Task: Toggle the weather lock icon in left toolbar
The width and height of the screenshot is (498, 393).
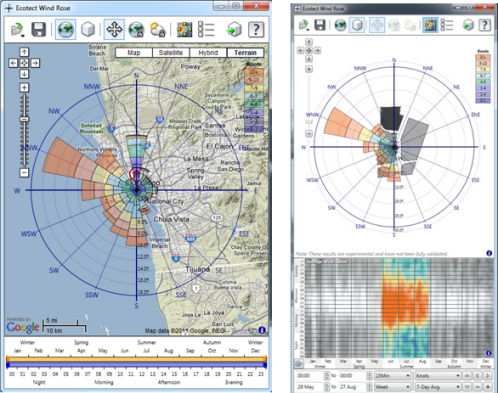Action: [x=158, y=29]
